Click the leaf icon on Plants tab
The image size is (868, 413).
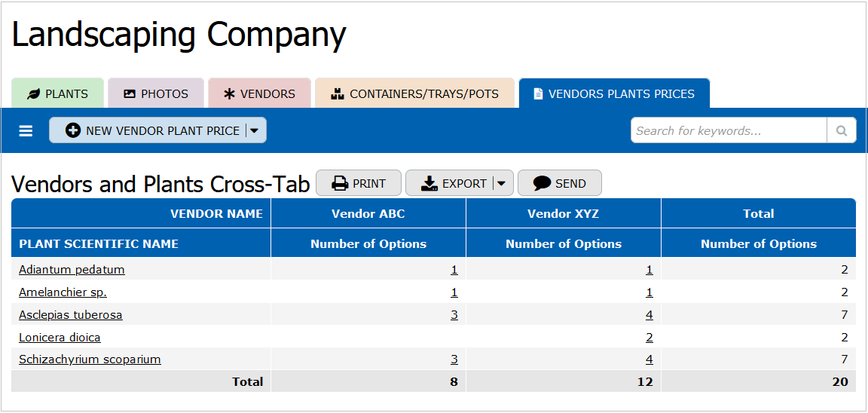coord(33,94)
